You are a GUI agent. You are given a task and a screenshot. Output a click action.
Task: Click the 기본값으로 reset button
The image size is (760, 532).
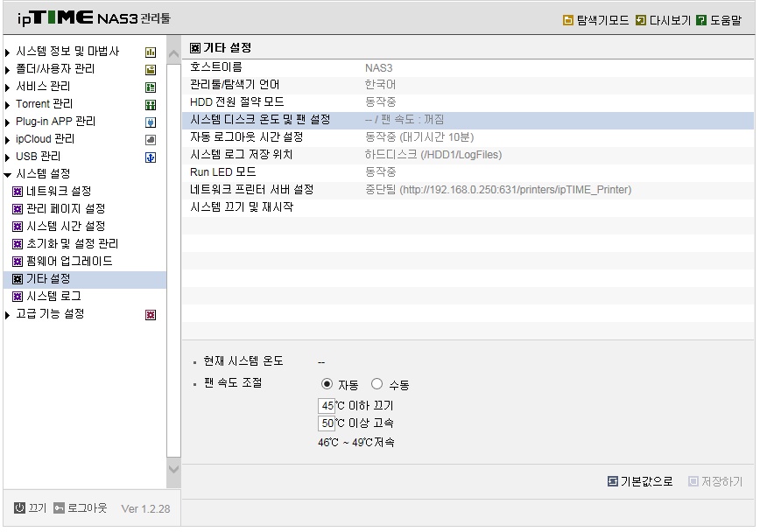(x=640, y=481)
